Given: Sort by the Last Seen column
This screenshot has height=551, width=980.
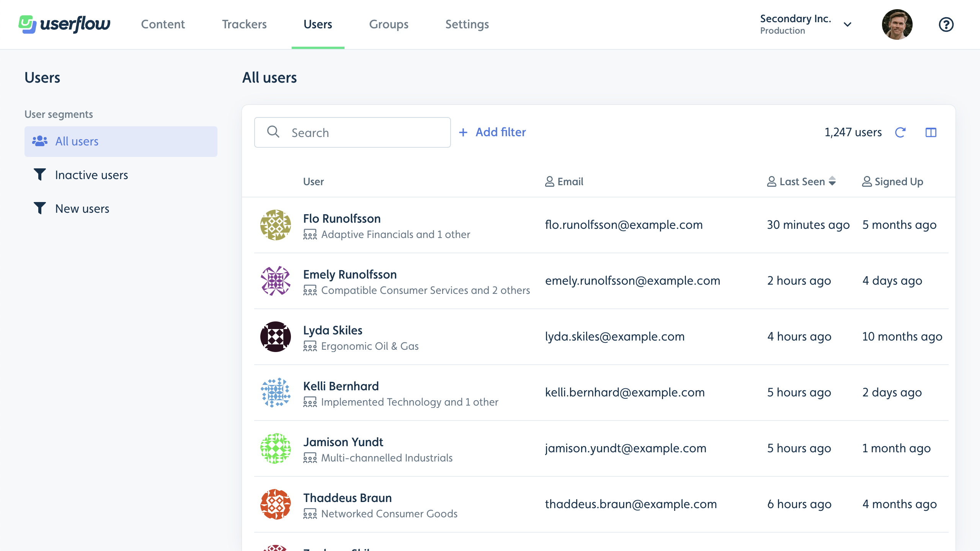Looking at the screenshot, I should pos(802,181).
